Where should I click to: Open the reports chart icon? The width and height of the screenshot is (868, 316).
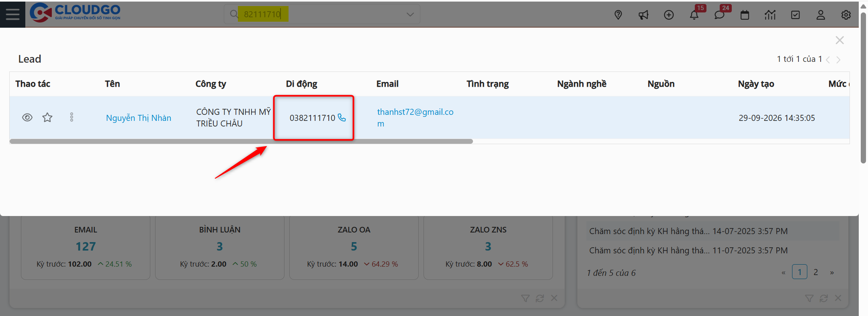[x=770, y=15]
